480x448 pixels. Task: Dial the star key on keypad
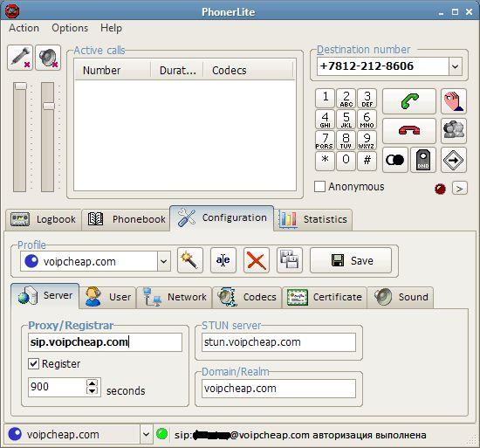pos(326,161)
